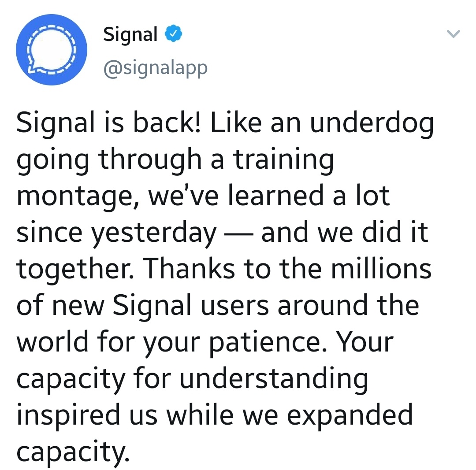
Task: Open the Signal profile avatar
Action: tap(51, 50)
